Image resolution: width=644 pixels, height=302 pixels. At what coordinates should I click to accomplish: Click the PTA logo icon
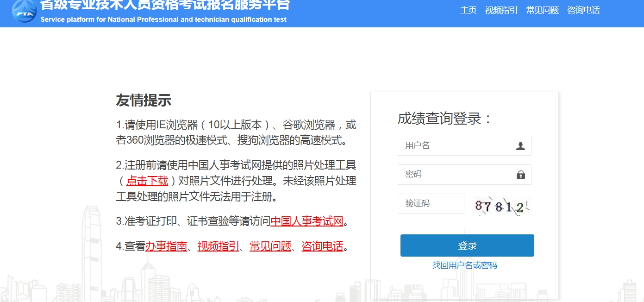click(24, 10)
